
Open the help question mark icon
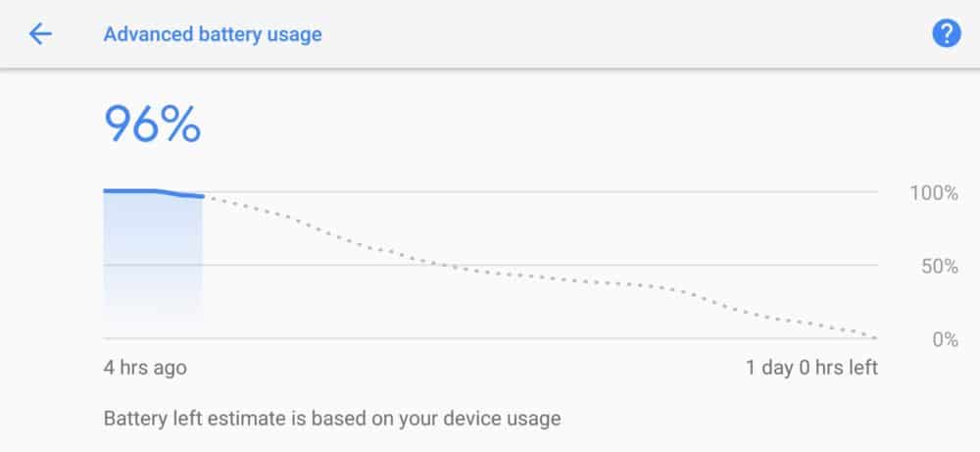click(x=947, y=33)
